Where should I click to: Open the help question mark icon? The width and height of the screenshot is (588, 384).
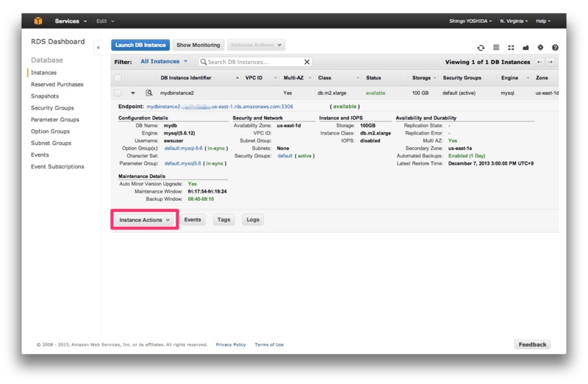pos(556,47)
